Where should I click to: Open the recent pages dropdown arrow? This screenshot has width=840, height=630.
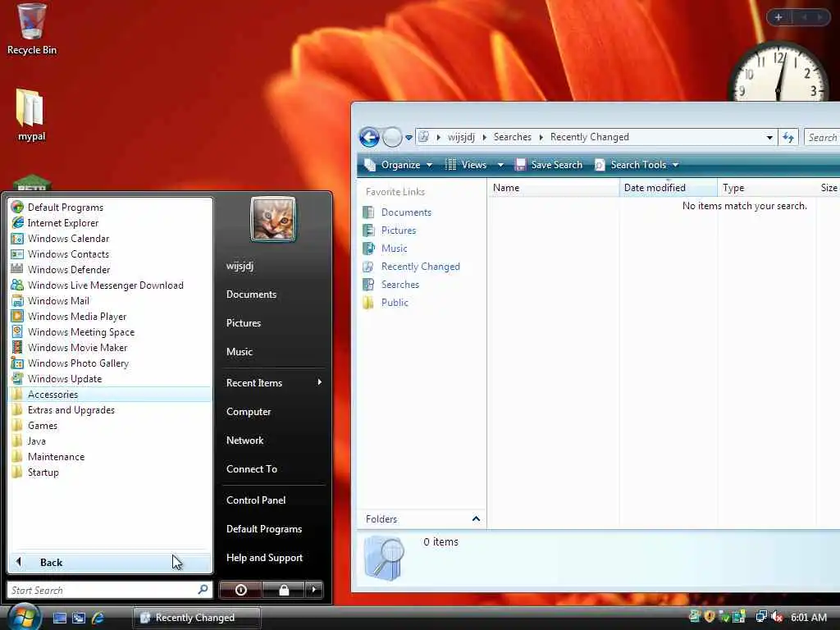pos(409,138)
